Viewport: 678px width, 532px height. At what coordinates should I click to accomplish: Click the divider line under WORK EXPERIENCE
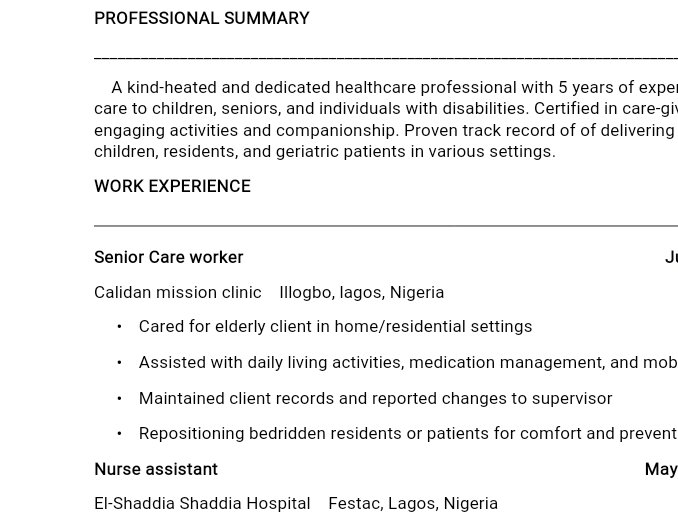pos(385,226)
